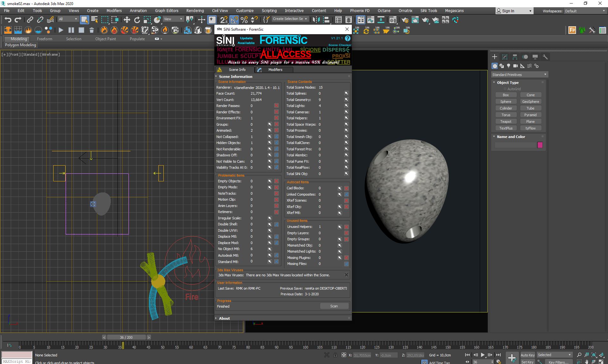Open the selection filter 'All' dropdown
Screen dimensions: 608x364
[68, 19]
